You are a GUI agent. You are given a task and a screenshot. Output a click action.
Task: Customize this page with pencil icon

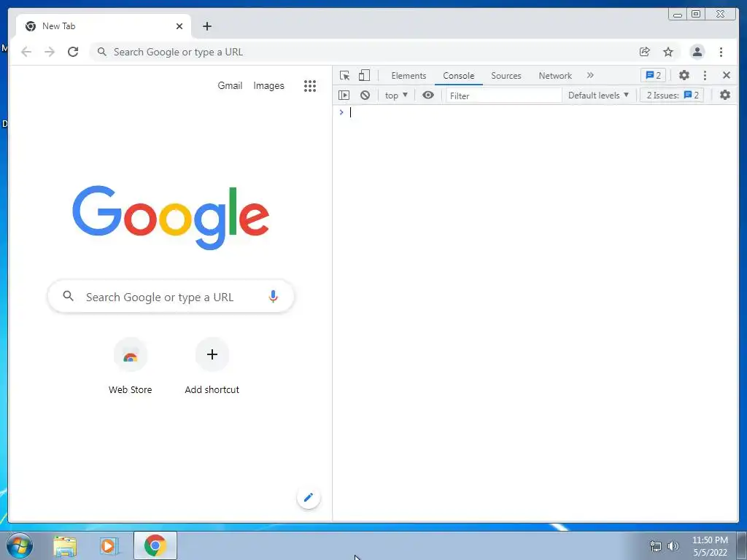click(x=309, y=497)
